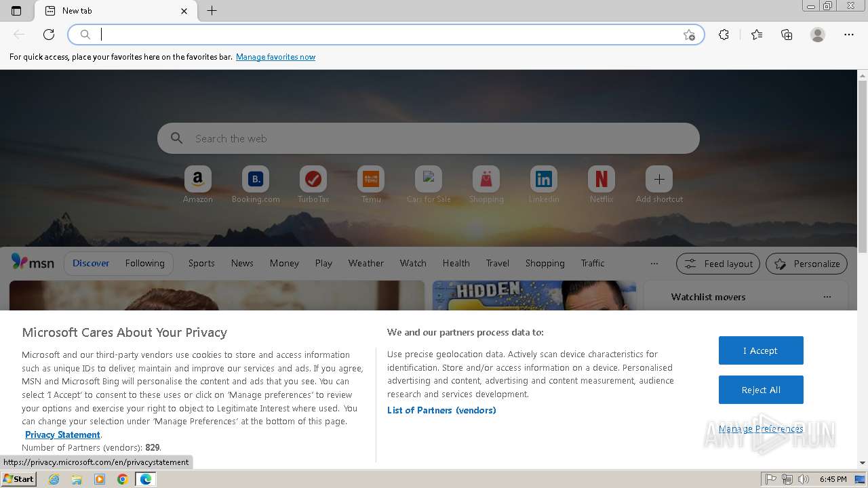Open the Shopping shortcut tile
Image resolution: width=868 pixels, height=488 pixels.
tap(486, 184)
